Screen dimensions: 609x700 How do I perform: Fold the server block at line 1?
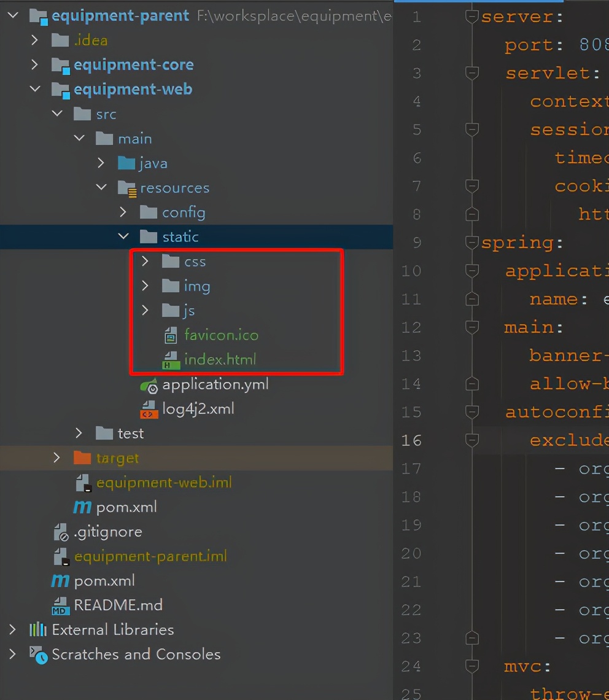(471, 17)
